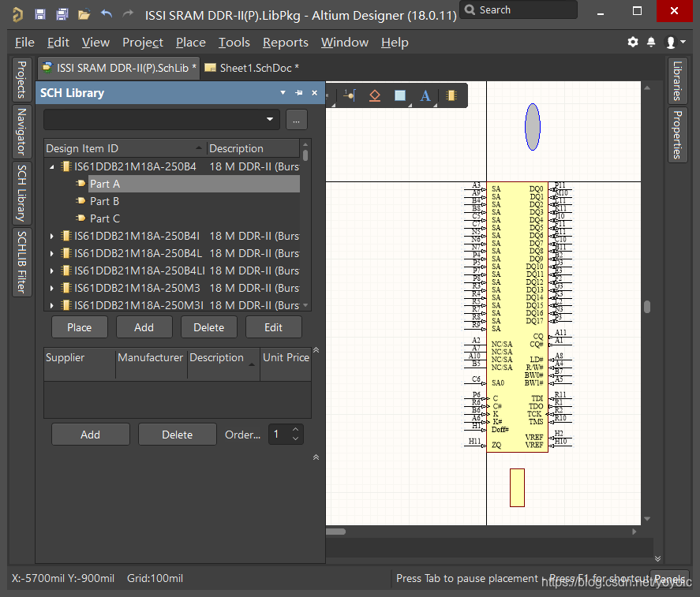Open the View menu
This screenshot has width=700, height=597.
[95, 43]
